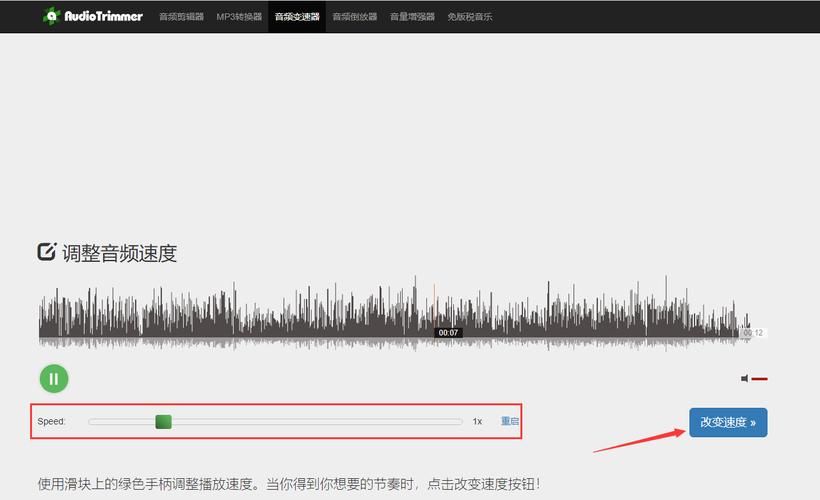Click the Speed: label

tap(51, 422)
